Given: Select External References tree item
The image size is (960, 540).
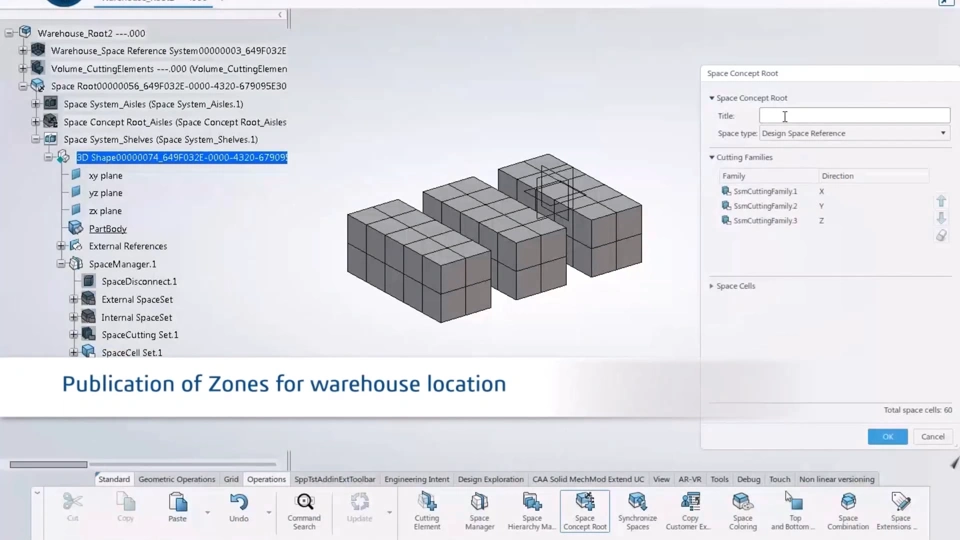Looking at the screenshot, I should [127, 246].
